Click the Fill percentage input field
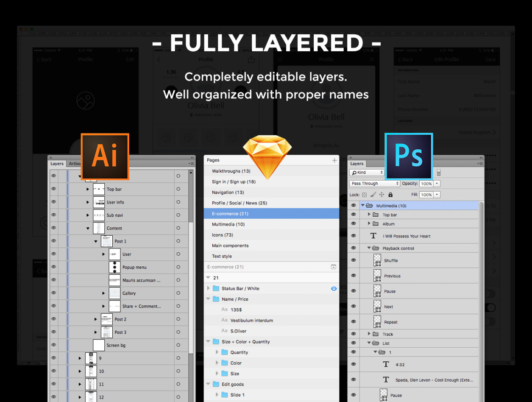 tap(426, 195)
